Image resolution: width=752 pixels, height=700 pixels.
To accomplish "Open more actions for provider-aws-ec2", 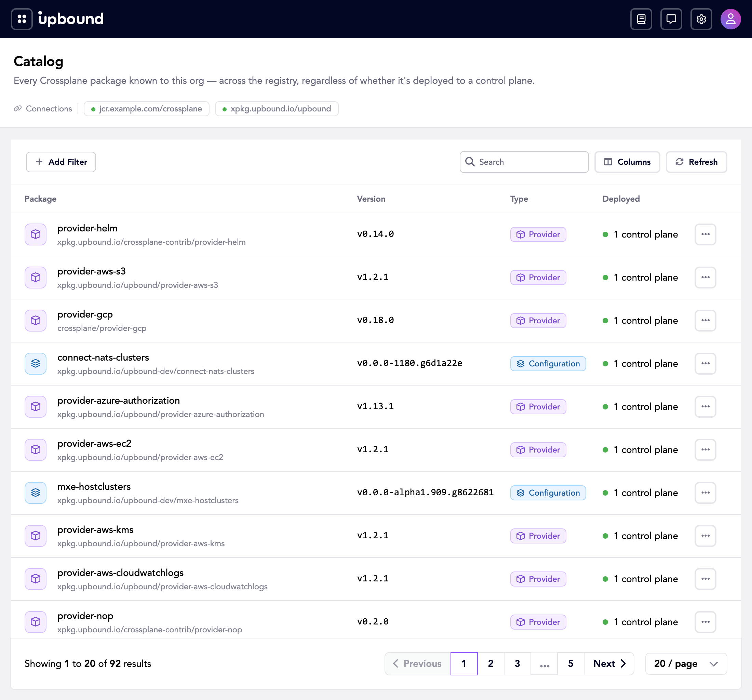I will point(706,450).
